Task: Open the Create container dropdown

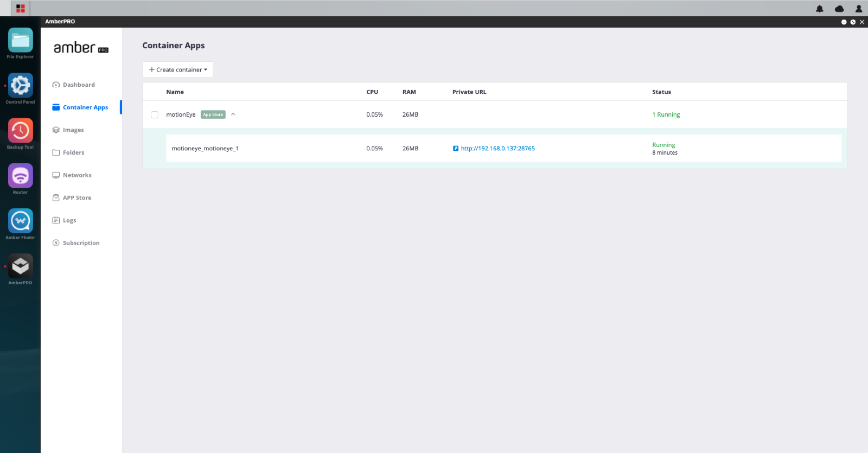Action: pyautogui.click(x=177, y=69)
